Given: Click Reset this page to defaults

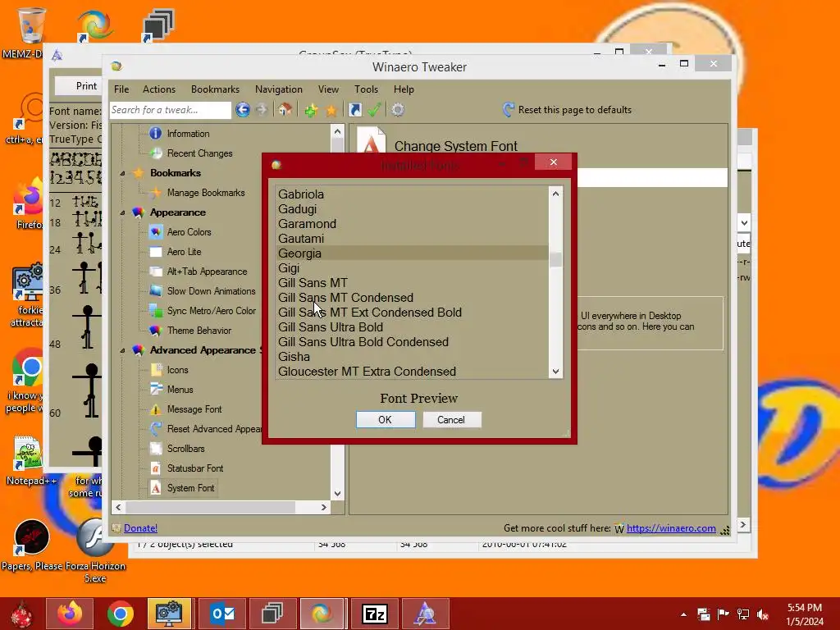Looking at the screenshot, I should point(575,110).
